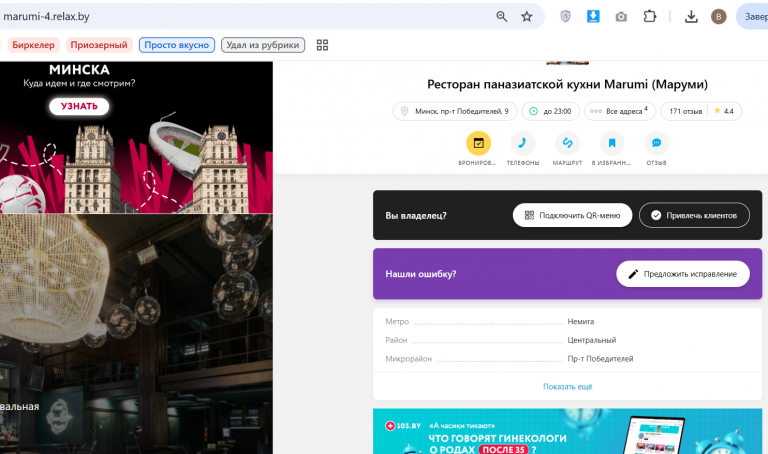
Task: Bookmark page with the star icon
Action: pyautogui.click(x=527, y=17)
